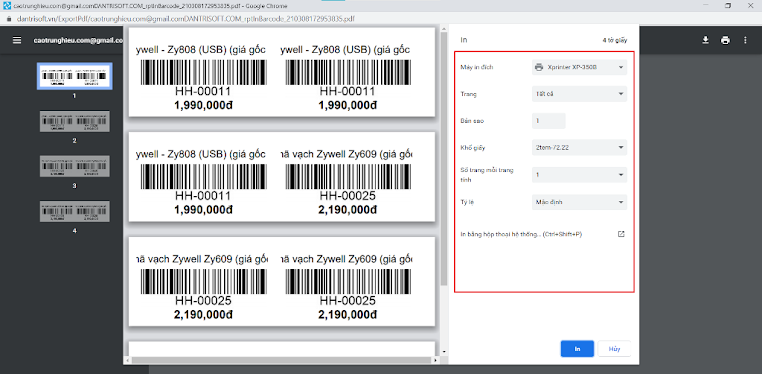Open the PDF viewer hamburger menu

[17, 40]
